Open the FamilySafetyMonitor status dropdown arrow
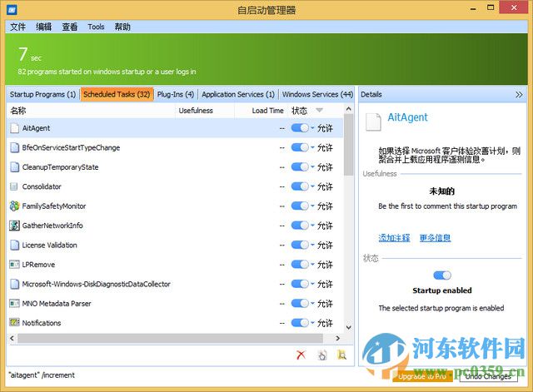Image resolution: width=533 pixels, height=392 pixels. (312, 206)
